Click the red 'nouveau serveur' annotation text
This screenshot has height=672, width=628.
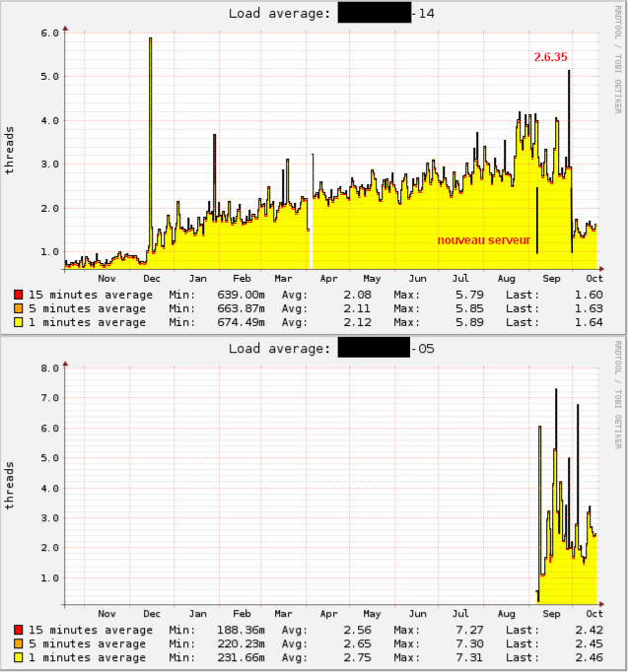(483, 240)
